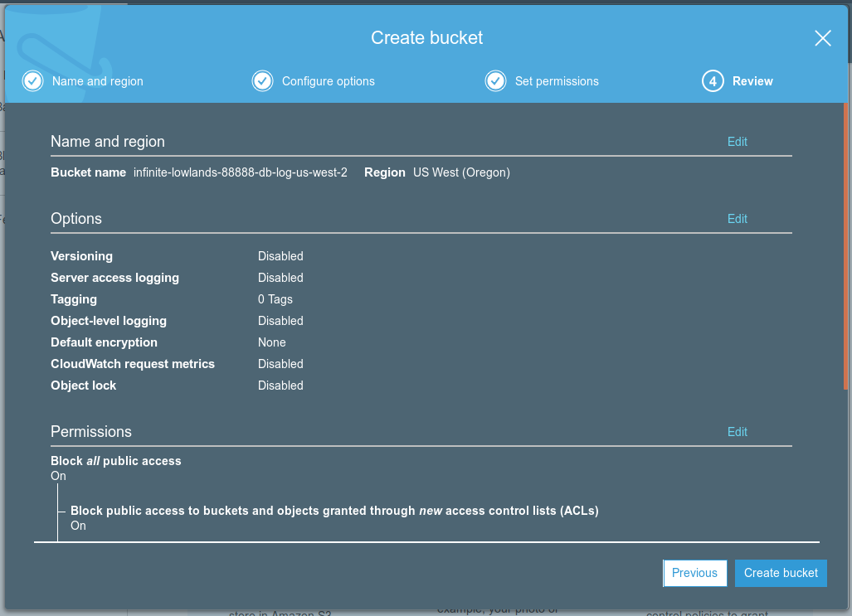Screen dimensions: 852x616
Task: Click the Create bucket button
Action: point(781,573)
